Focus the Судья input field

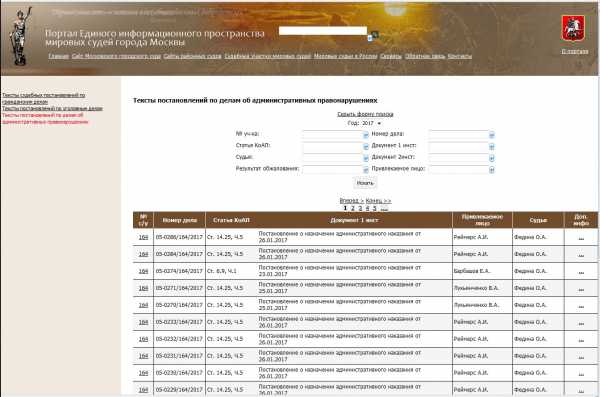[x=332, y=158]
